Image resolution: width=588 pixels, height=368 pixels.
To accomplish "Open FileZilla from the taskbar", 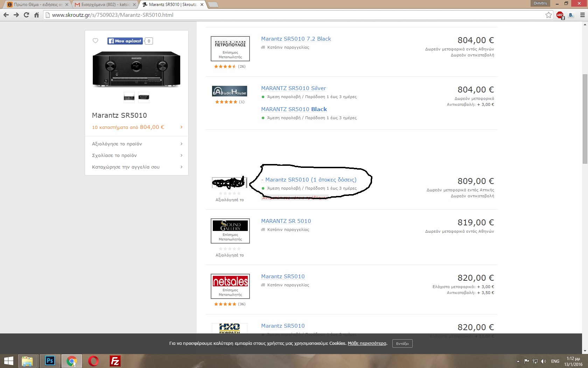I will (115, 361).
